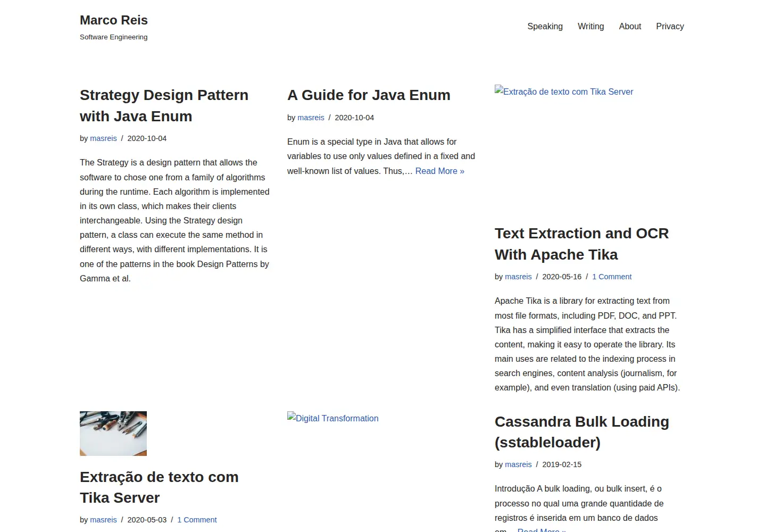Open 1 Comment link on the Apache Tika post
This screenshot has width=766, height=532.
(x=612, y=277)
